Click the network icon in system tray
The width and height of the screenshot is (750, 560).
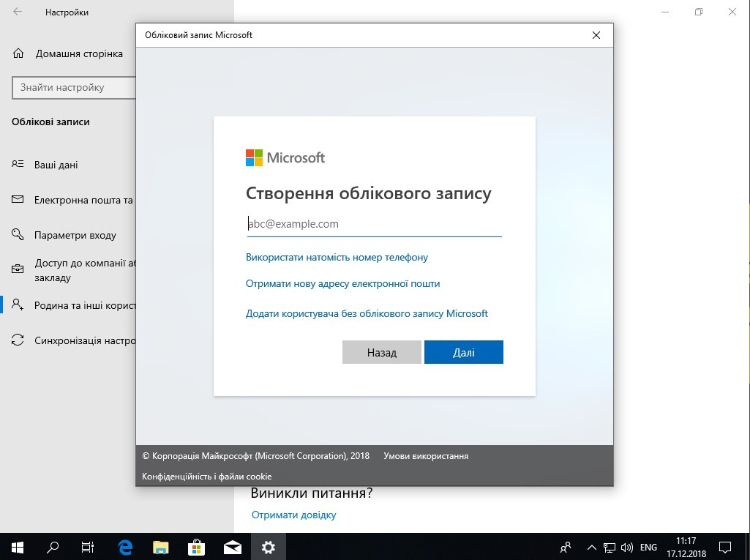(x=609, y=547)
